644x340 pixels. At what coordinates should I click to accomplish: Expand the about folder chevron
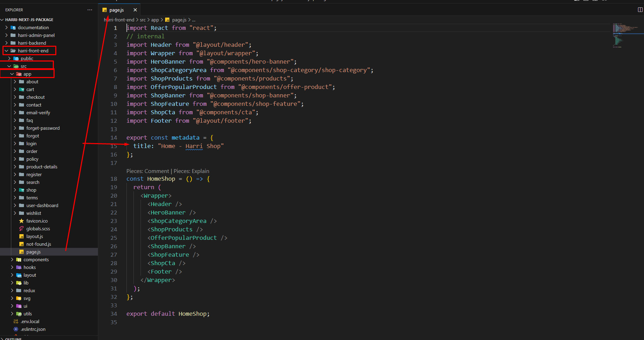tap(15, 82)
